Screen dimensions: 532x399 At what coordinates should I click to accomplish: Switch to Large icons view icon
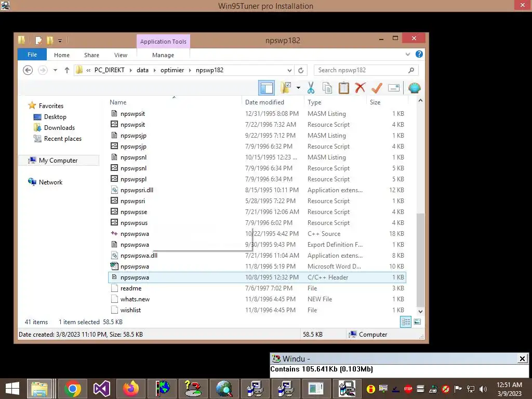pos(417,322)
